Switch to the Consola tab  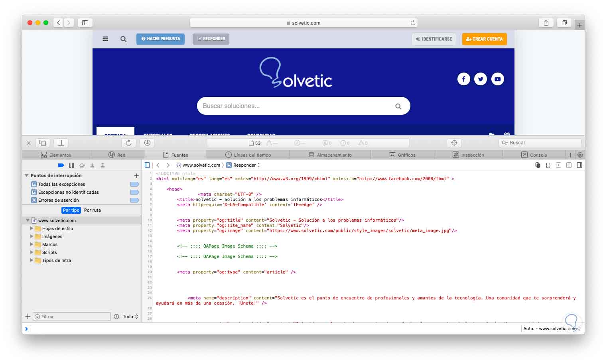534,155
